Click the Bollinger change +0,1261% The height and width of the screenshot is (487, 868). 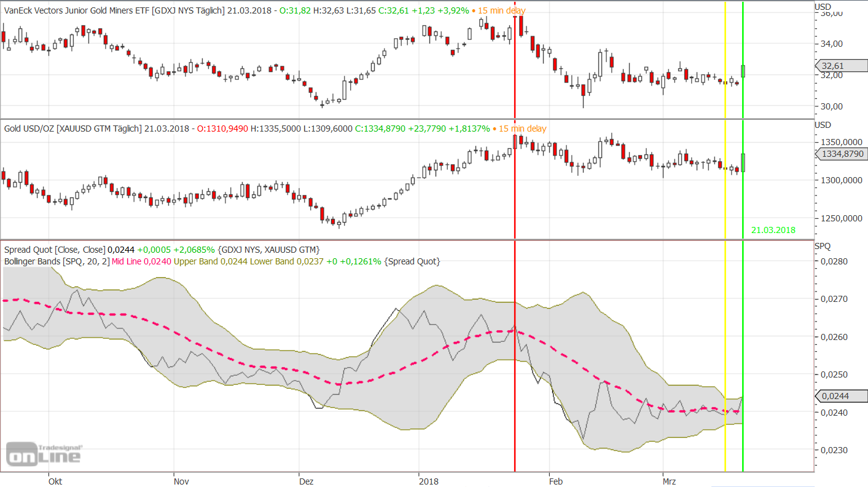click(x=362, y=262)
